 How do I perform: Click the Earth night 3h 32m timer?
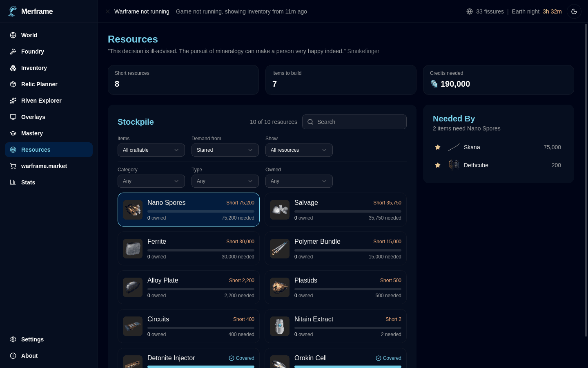coord(537,11)
